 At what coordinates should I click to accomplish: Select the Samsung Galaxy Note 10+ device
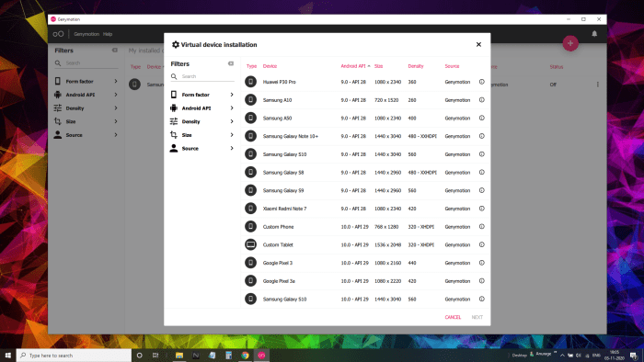click(365, 136)
